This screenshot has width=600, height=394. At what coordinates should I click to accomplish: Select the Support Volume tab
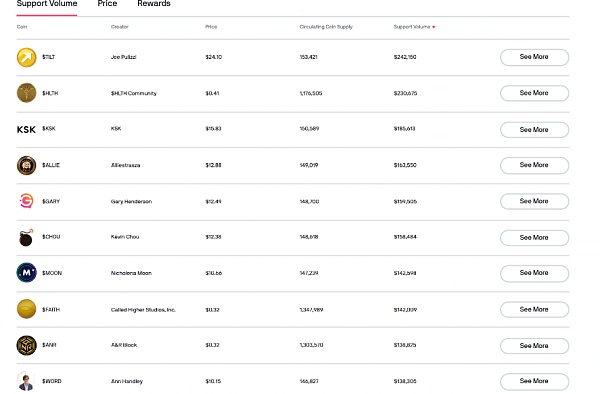point(47,4)
